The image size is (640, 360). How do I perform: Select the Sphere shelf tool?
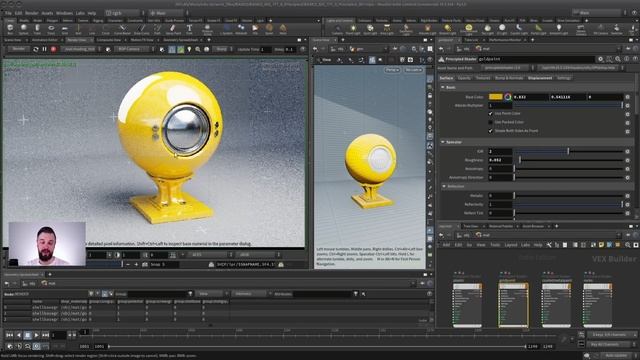click(x=24, y=29)
